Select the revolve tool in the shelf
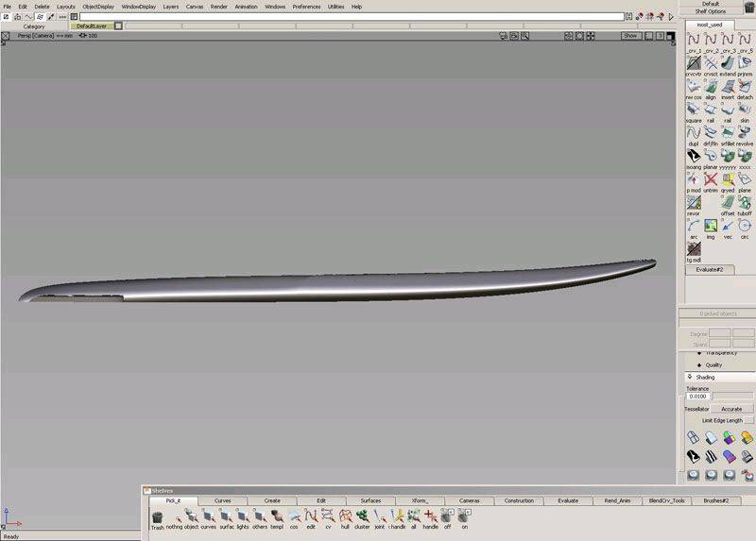Image resolution: width=756 pixels, height=541 pixels. point(745,133)
